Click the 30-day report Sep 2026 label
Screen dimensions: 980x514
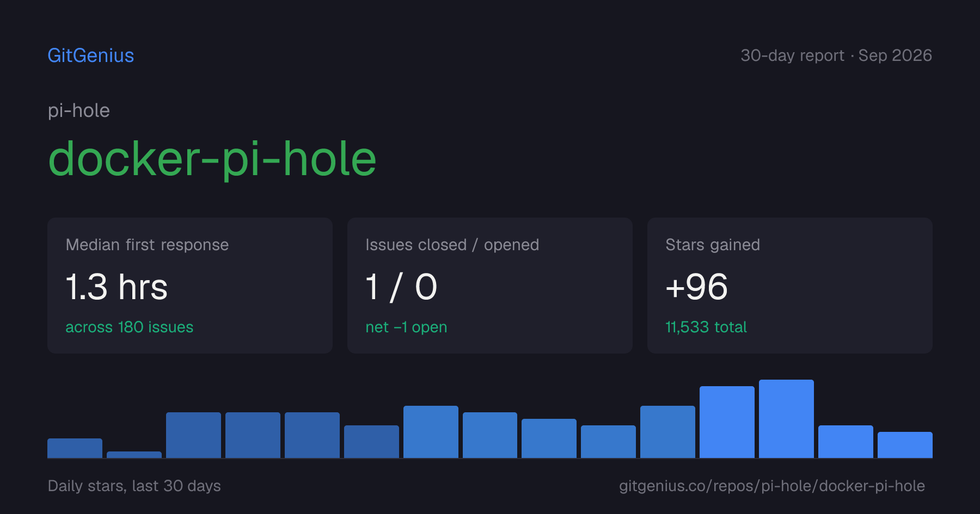pyautogui.click(x=836, y=55)
